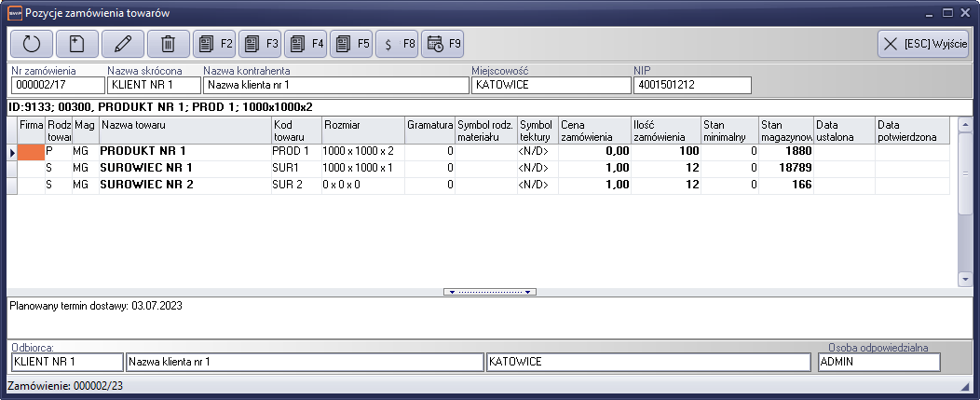Select the SUROWIEC NR 1 row
980x400 pixels.
click(145, 168)
